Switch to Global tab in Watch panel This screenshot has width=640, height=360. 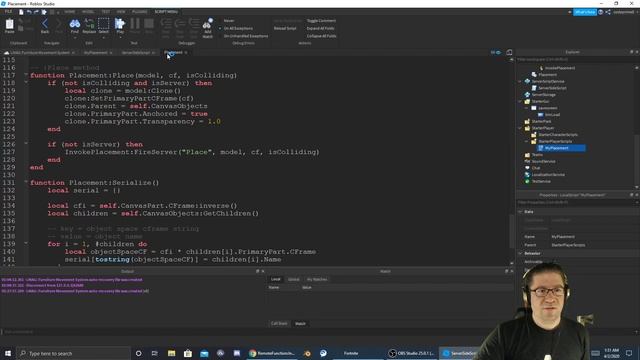click(x=293, y=280)
